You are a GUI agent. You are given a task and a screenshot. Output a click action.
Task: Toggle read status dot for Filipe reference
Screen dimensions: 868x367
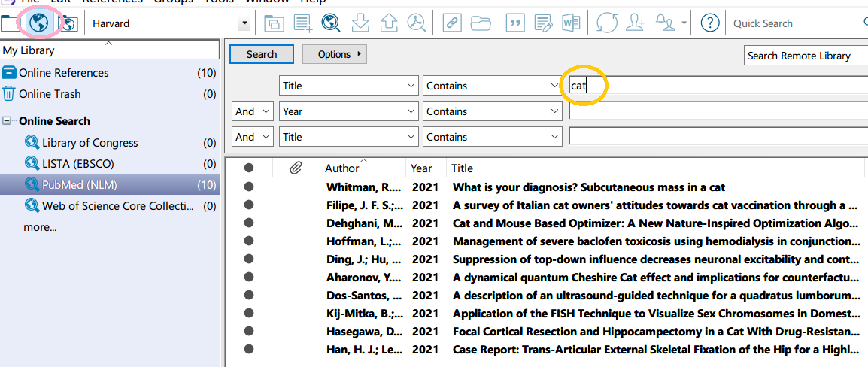248,205
